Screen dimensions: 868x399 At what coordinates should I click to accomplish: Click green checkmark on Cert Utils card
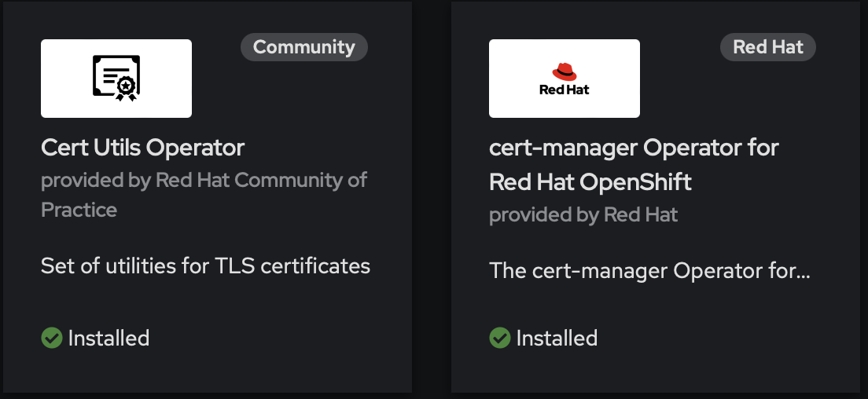[52, 338]
